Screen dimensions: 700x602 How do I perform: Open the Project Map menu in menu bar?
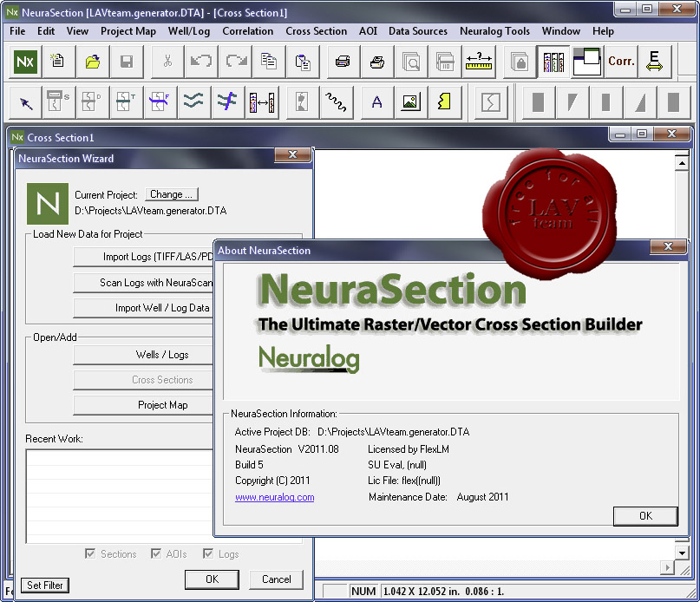tap(128, 31)
